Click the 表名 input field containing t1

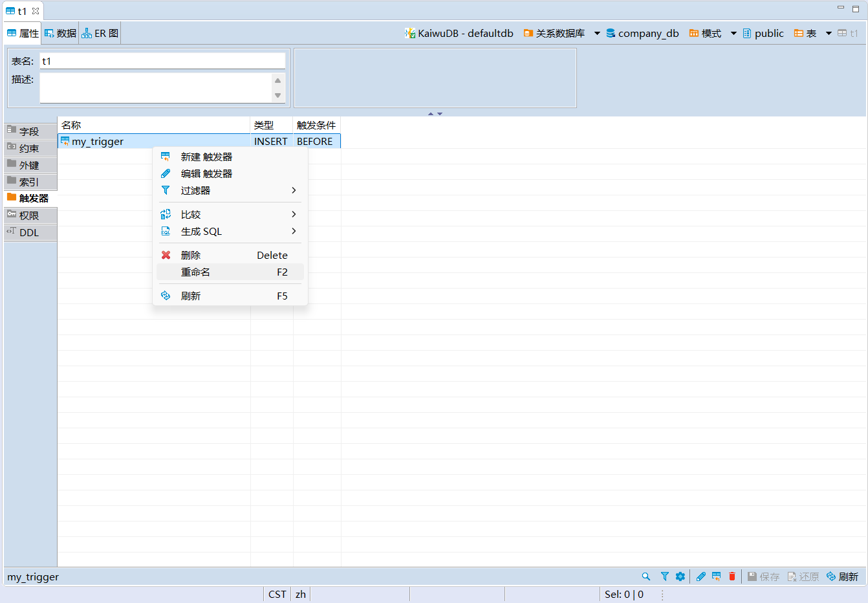tap(162, 61)
